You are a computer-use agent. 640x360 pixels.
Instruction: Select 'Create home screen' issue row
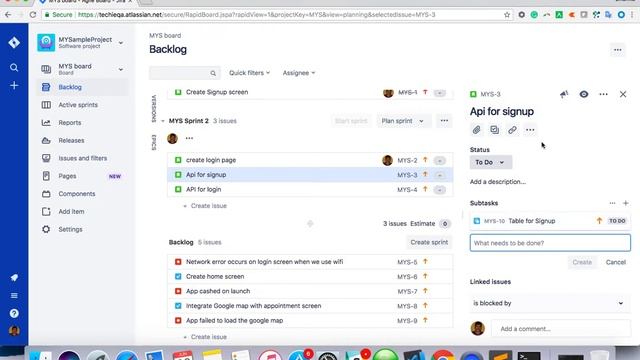[310, 276]
